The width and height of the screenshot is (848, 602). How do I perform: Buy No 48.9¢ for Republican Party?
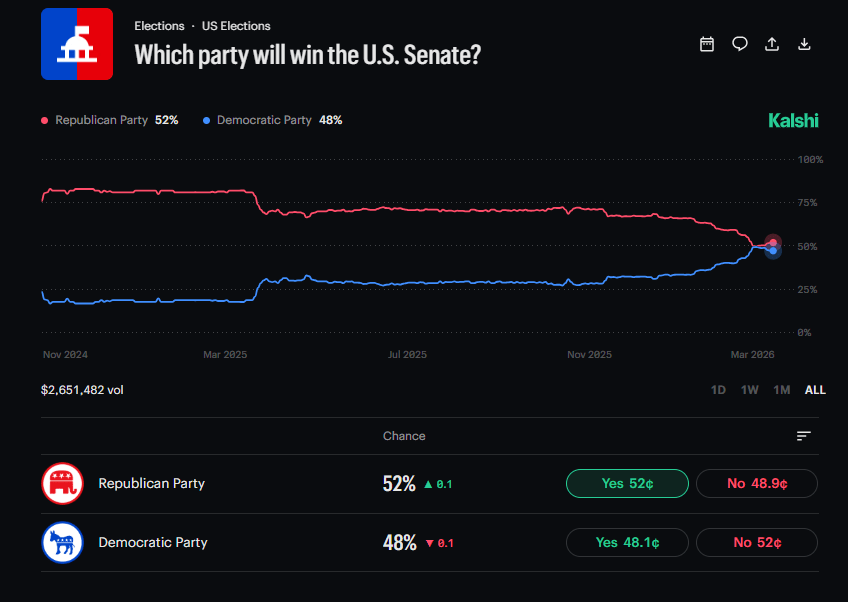757,484
